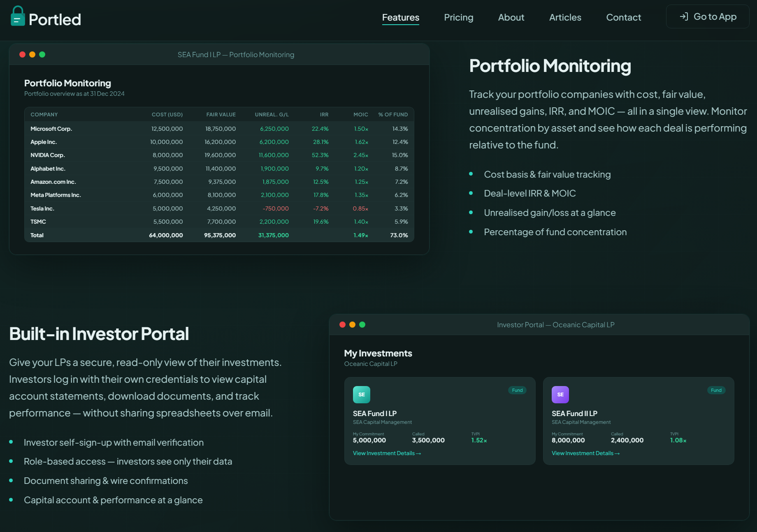Click the Go to App button
This screenshot has width=757, height=532.
708,16
